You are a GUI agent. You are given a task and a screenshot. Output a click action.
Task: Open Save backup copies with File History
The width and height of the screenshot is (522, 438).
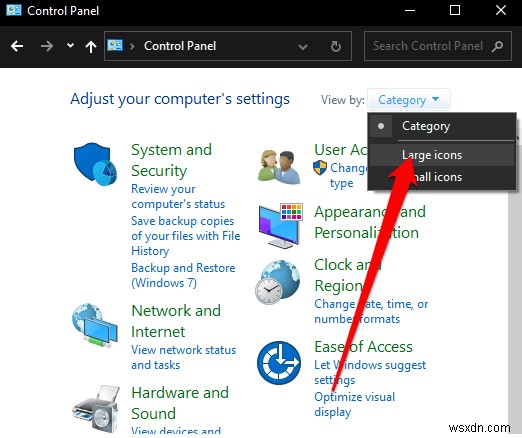(x=186, y=236)
